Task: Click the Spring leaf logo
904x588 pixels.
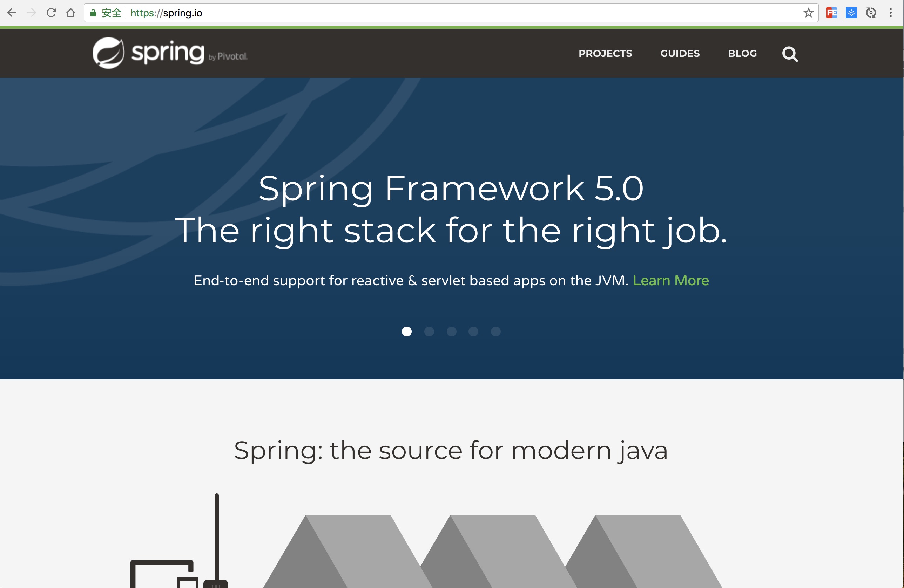Action: coord(109,53)
